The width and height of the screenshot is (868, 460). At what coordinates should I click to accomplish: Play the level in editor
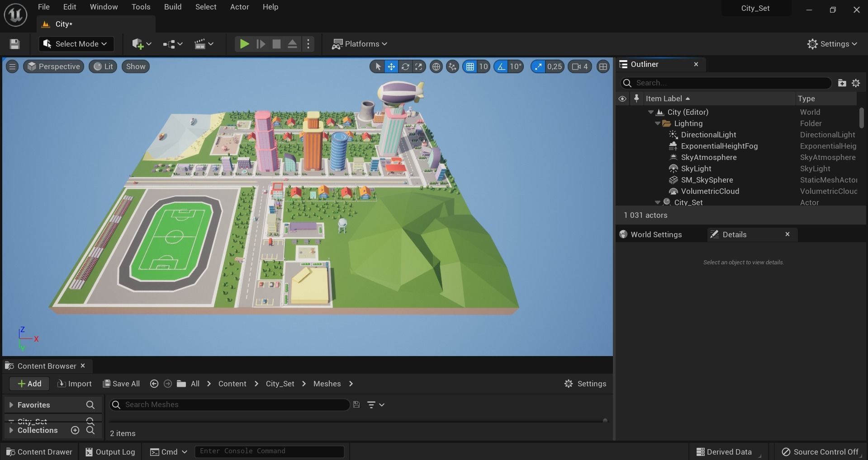tap(244, 44)
